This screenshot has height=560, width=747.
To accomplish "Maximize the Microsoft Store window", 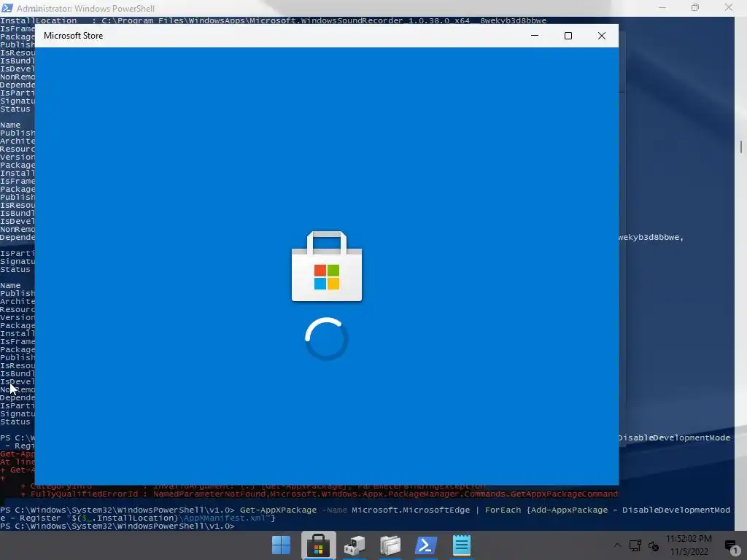I will coord(568,36).
